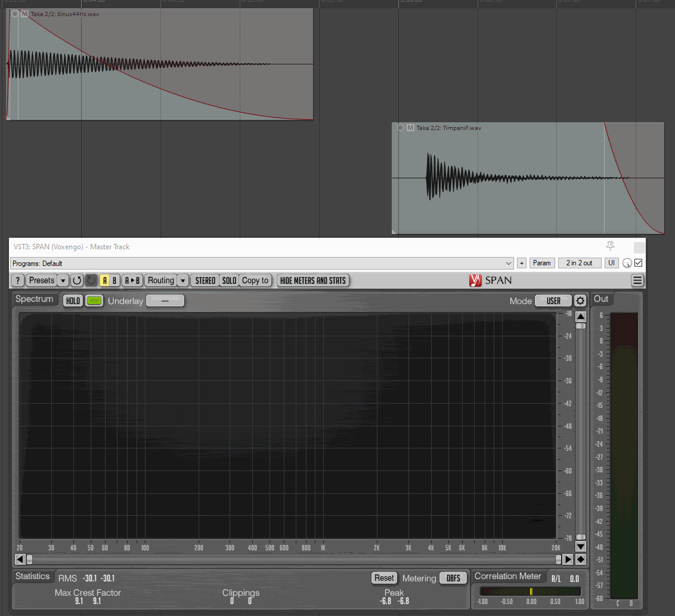
Task: Open the Routing dropdown arrow
Action: 183,280
